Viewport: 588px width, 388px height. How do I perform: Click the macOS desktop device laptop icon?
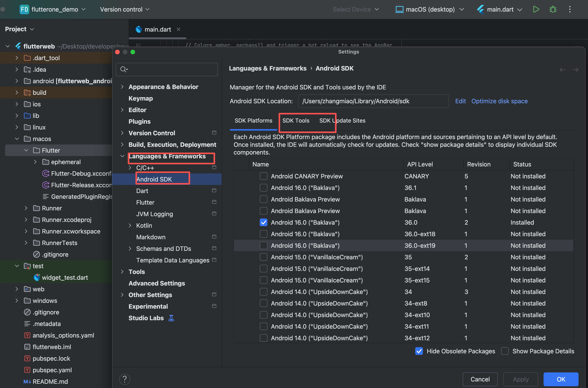399,9
